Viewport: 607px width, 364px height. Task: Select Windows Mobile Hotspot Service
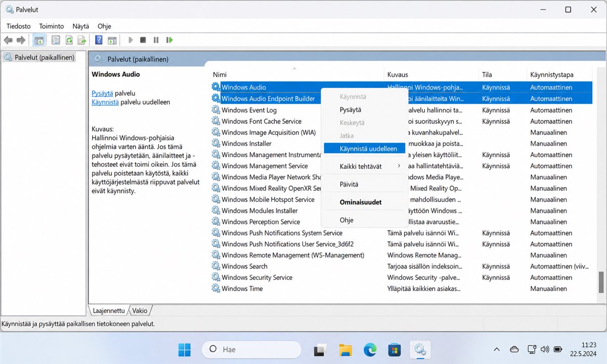coord(402,200)
